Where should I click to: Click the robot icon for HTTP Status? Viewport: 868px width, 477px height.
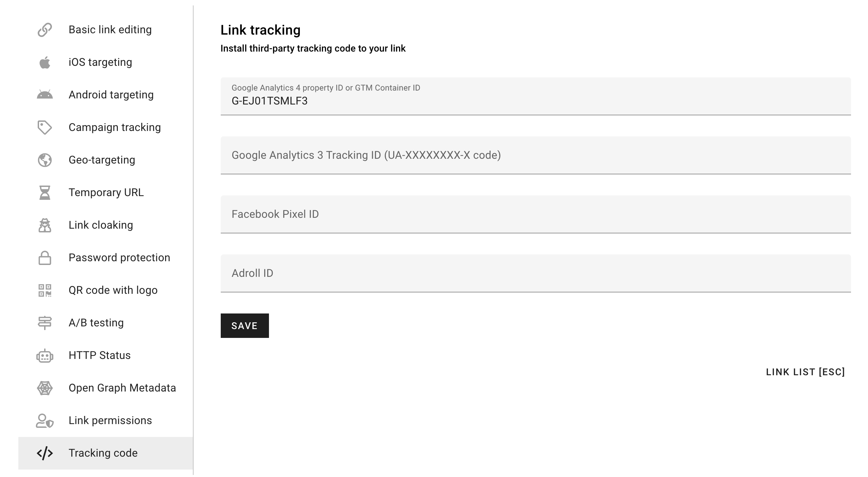(x=44, y=356)
